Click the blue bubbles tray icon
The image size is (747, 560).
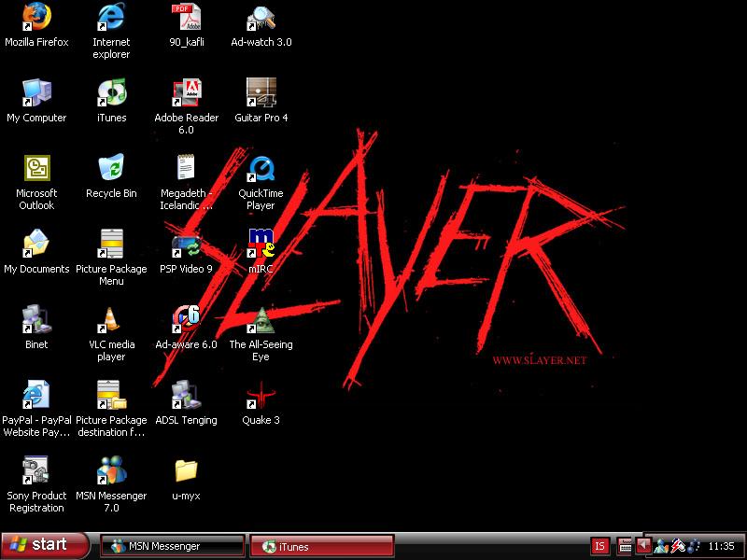693,546
